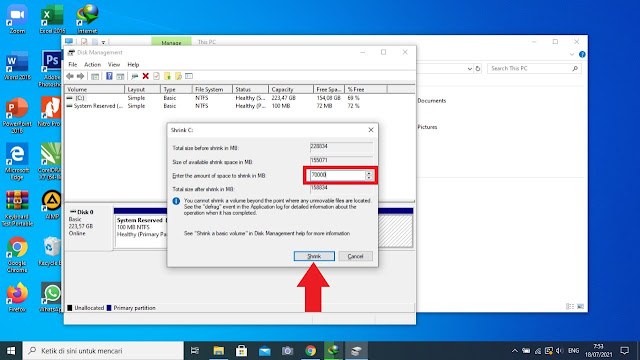Image resolution: width=640 pixels, height=360 pixels.
Task: Click the Search This PC box
Action: tap(534, 69)
